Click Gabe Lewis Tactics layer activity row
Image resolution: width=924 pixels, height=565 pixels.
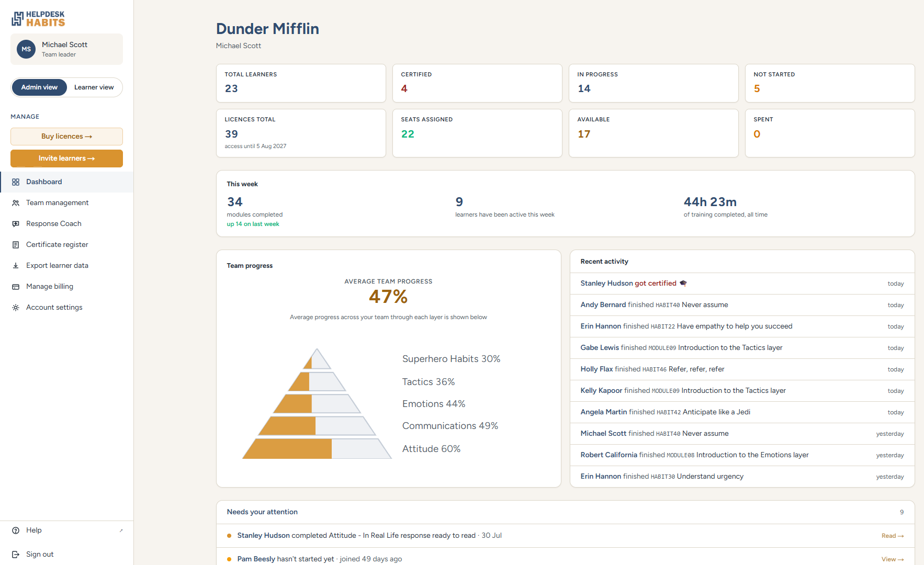pyautogui.click(x=742, y=348)
